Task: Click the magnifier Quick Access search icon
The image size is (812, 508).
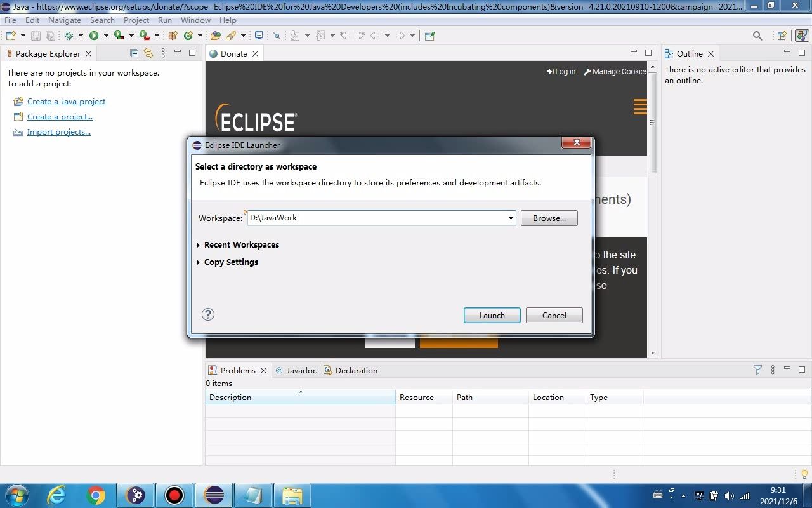Action: [757, 36]
